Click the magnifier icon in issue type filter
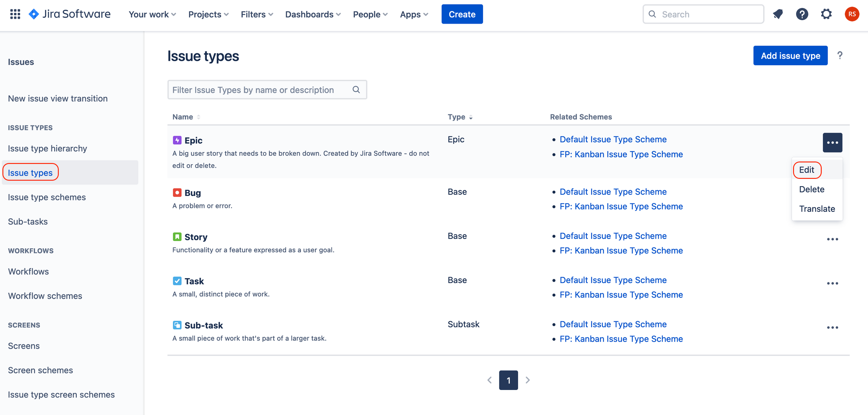The height and width of the screenshot is (415, 868). pyautogui.click(x=356, y=90)
